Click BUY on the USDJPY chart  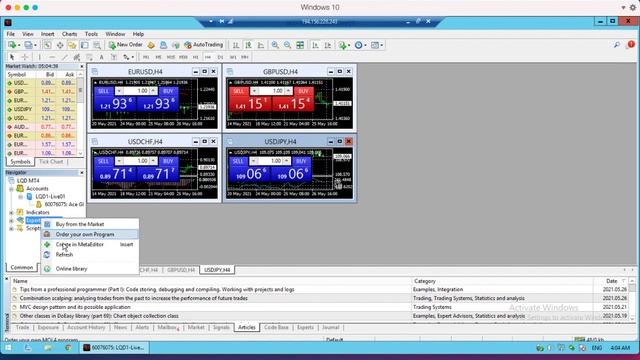tap(301, 161)
